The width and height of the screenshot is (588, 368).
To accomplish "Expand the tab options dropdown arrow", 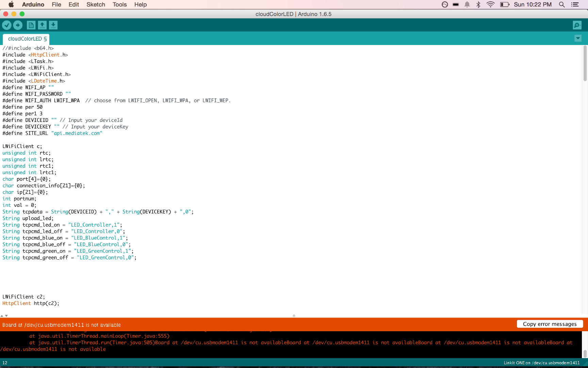I will coord(578,39).
